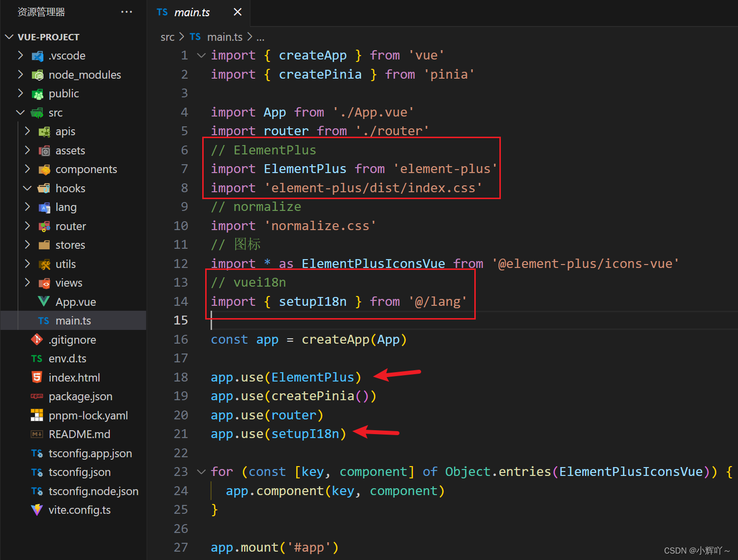Click line number 15 in the gutter

[x=181, y=320]
